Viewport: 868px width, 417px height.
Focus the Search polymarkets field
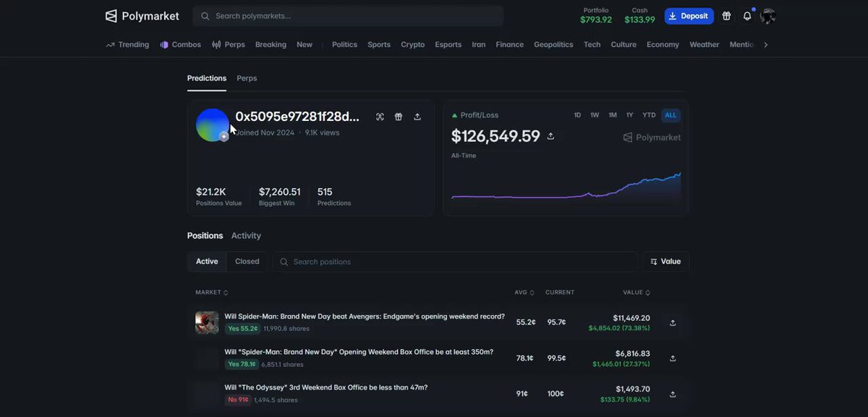pos(348,16)
